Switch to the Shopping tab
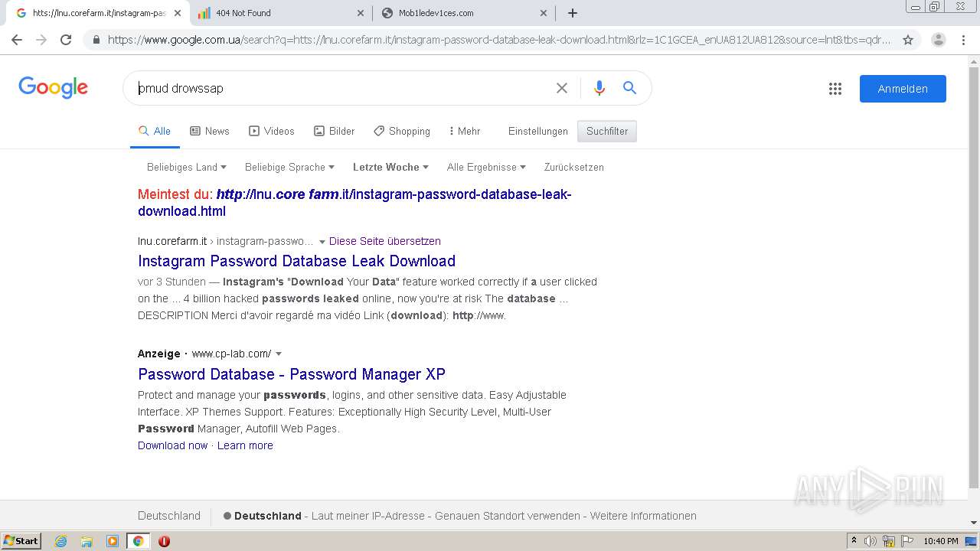Screen dimensions: 980x551 click(x=402, y=131)
